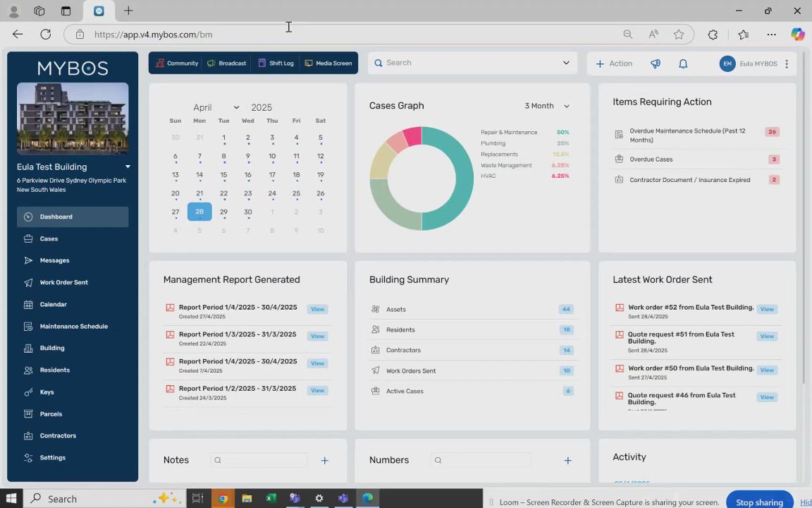Click the browser extensions puzzle icon
Viewport: 812px width, 508px height.
pos(713,35)
